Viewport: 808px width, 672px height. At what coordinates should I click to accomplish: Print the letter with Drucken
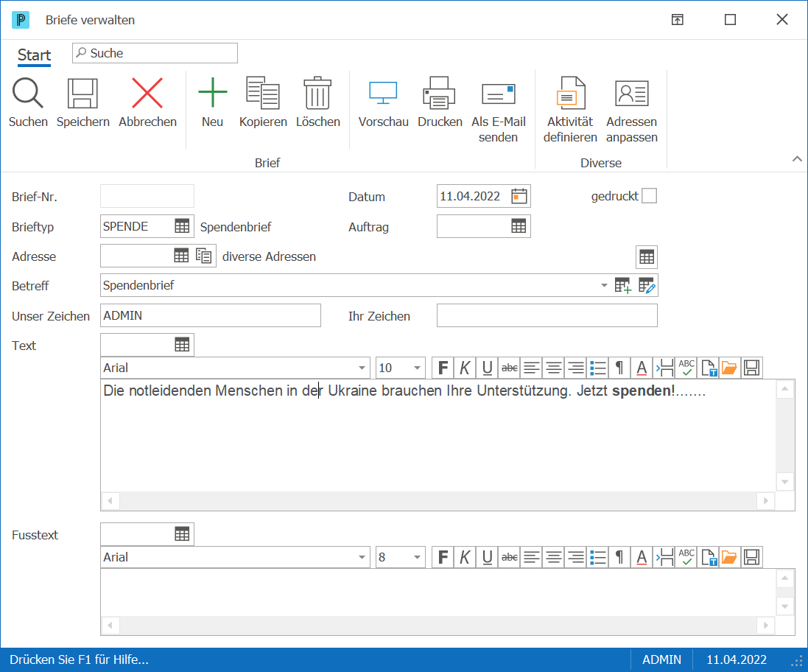click(440, 102)
